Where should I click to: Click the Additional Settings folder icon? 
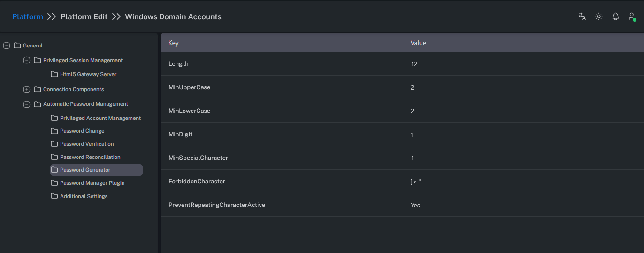pyautogui.click(x=54, y=196)
